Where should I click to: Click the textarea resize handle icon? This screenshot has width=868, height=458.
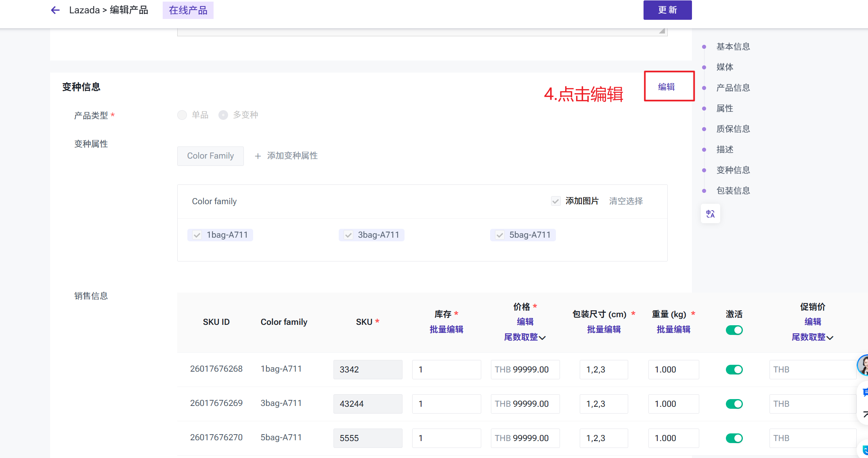coord(662,31)
